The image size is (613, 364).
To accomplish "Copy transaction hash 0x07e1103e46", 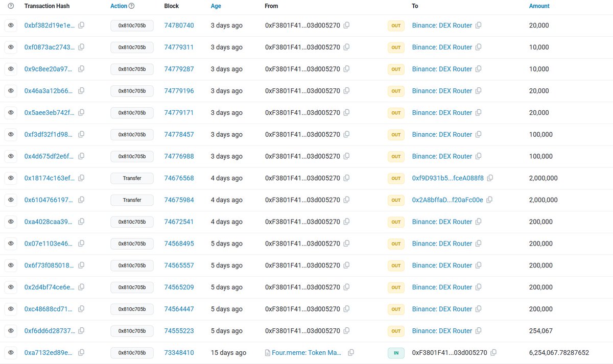I will tap(81, 244).
